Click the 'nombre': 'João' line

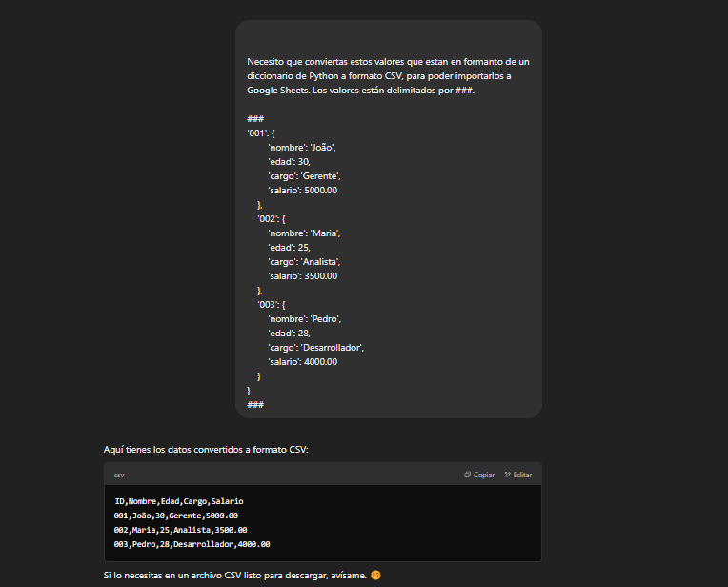(x=302, y=147)
